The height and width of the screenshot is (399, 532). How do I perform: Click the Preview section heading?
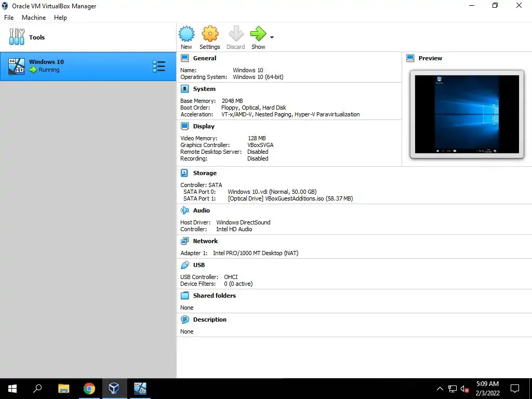430,58
